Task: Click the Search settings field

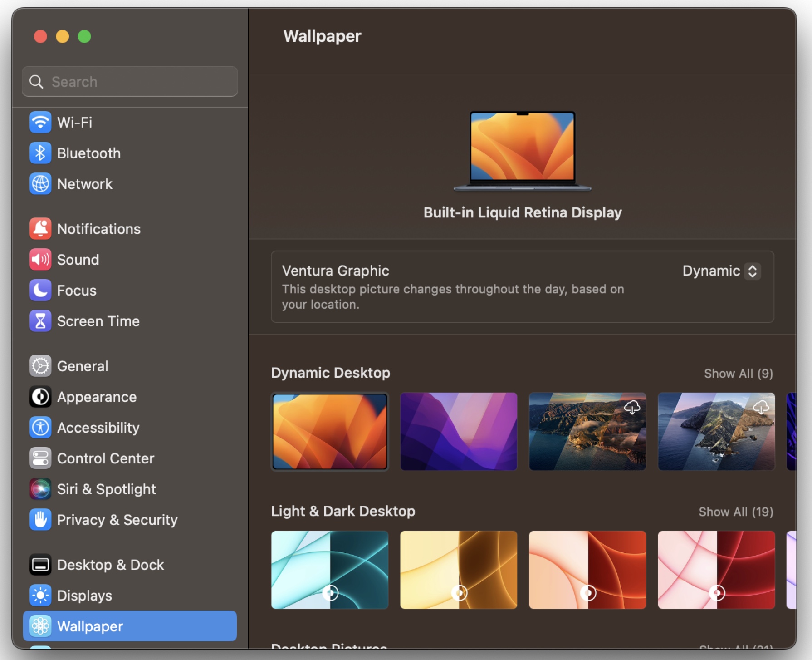Action: point(130,82)
